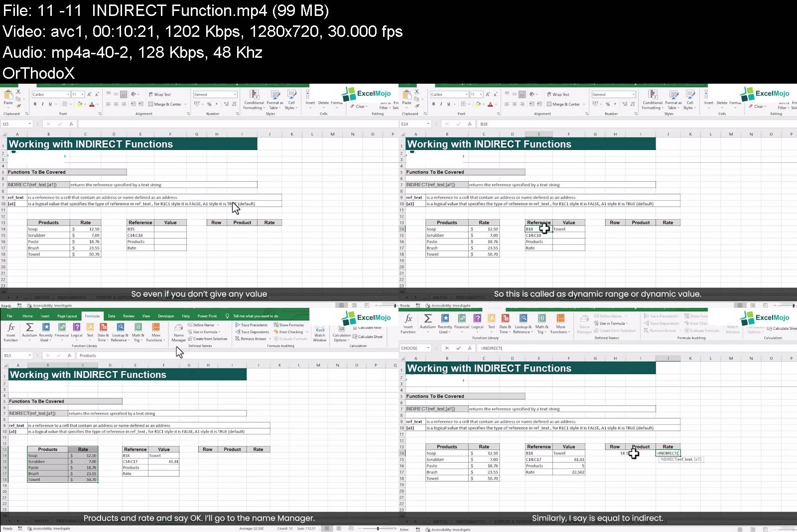Image resolution: width=797 pixels, height=532 pixels.
Task: Click Fill Color bucket in top-left frame
Action: 79,104
